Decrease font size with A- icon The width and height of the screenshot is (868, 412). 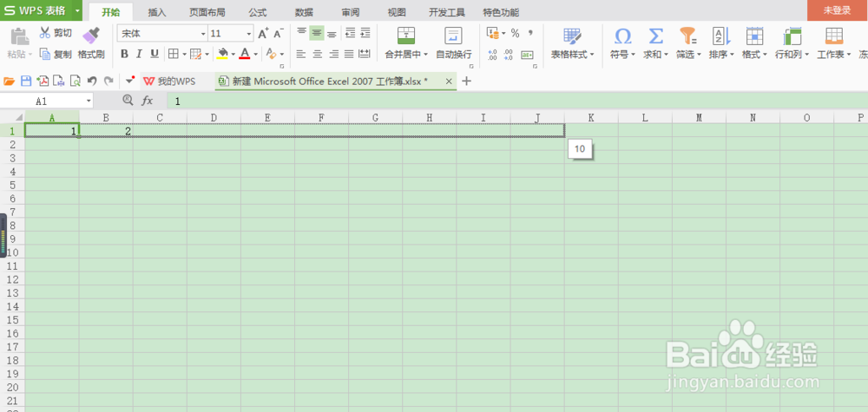[x=279, y=33]
